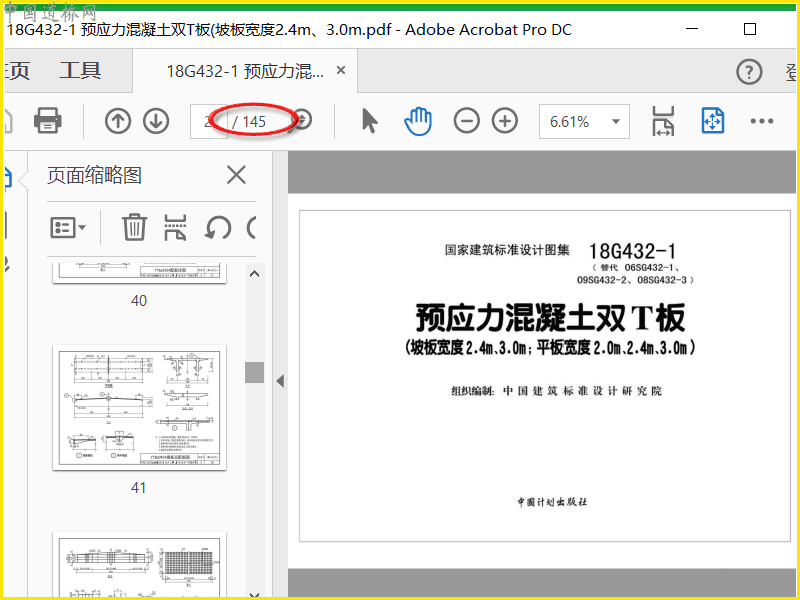The width and height of the screenshot is (800, 600).
Task: Click the thumbnail panel scrollbar handle
Action: 254,372
